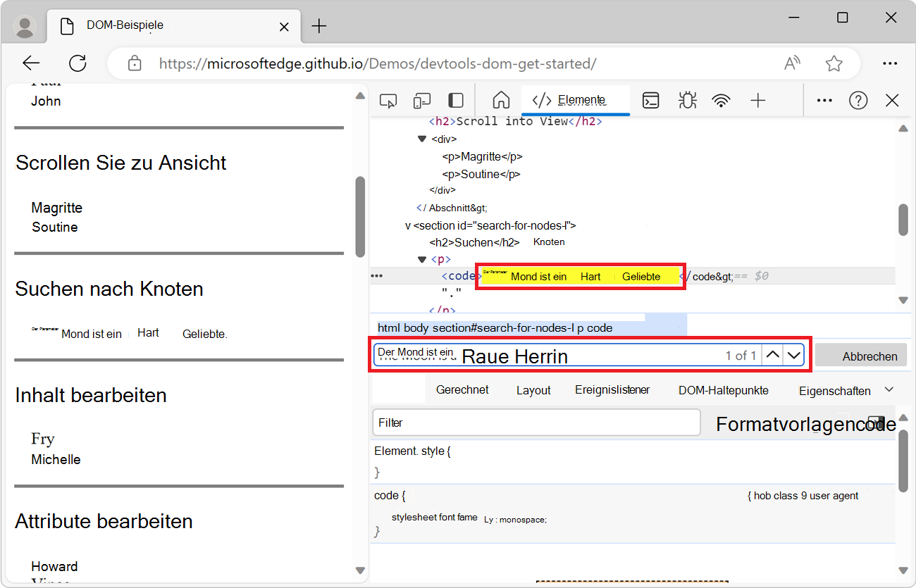916x588 pixels.
Task: Select body in the DOM breadcrumb
Action: click(416, 327)
